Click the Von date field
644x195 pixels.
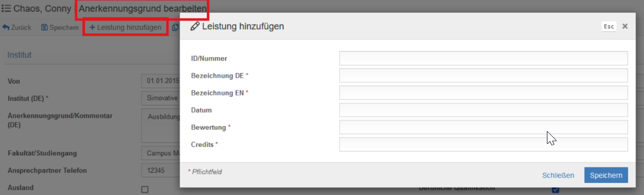tap(161, 81)
